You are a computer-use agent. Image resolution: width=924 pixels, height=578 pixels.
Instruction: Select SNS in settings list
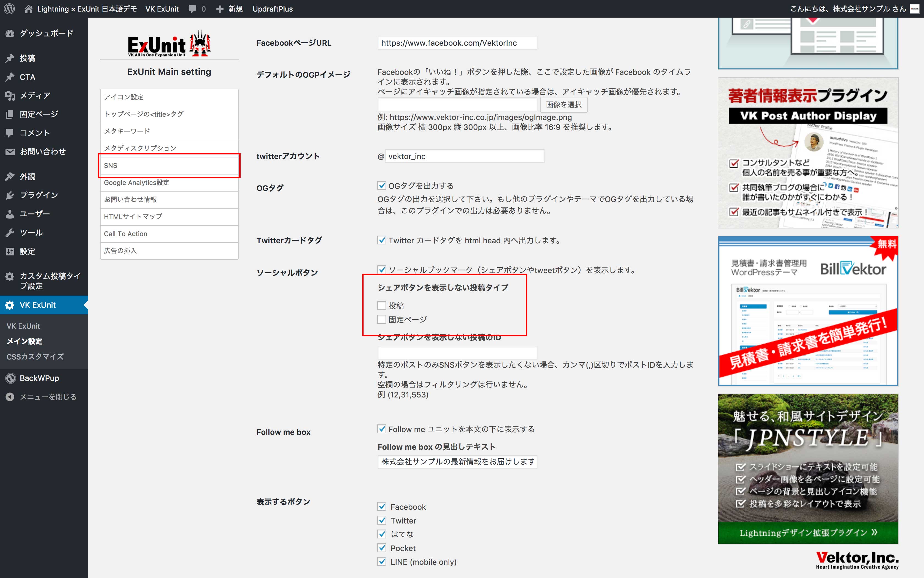pos(169,165)
